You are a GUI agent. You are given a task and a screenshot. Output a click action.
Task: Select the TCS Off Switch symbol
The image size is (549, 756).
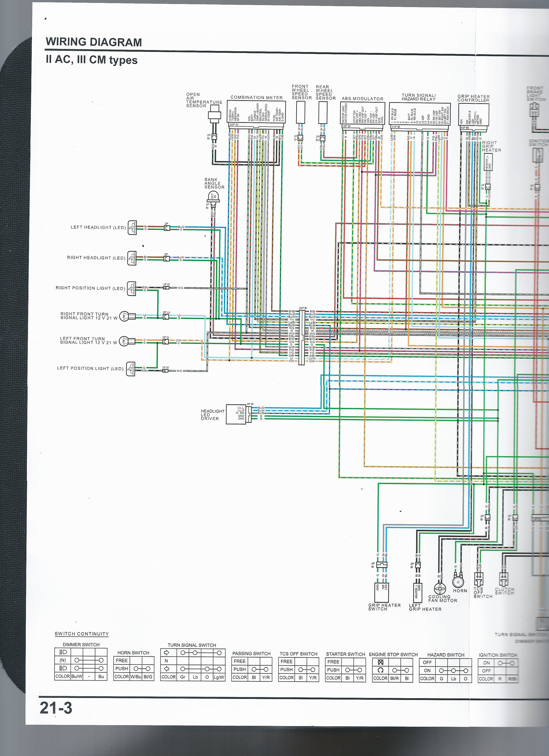tap(479, 579)
